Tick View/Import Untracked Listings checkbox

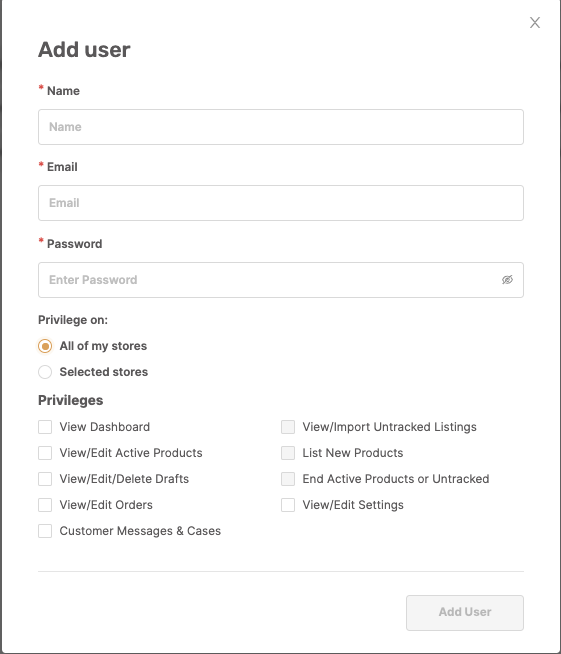tap(288, 427)
